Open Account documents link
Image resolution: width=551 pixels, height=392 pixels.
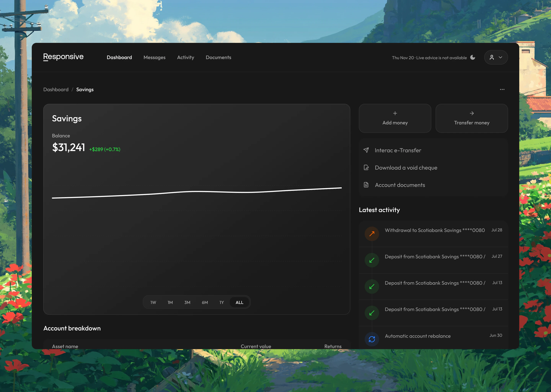pyautogui.click(x=433, y=185)
